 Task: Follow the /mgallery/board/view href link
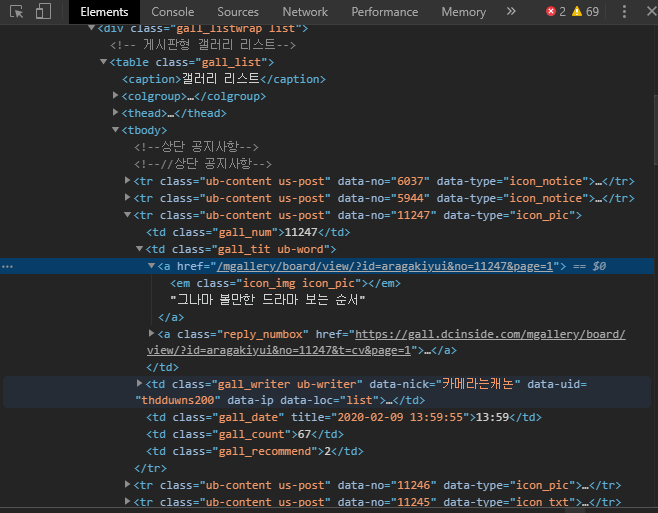coord(384,266)
